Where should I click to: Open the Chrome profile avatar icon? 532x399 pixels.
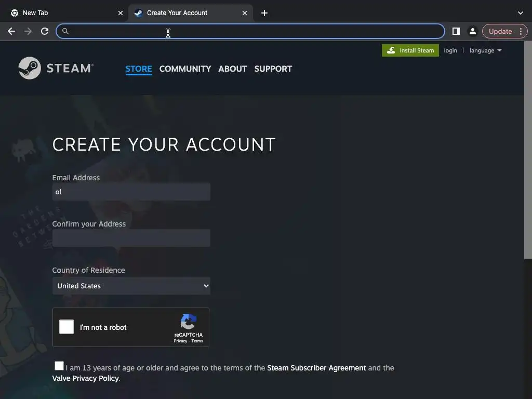point(472,31)
